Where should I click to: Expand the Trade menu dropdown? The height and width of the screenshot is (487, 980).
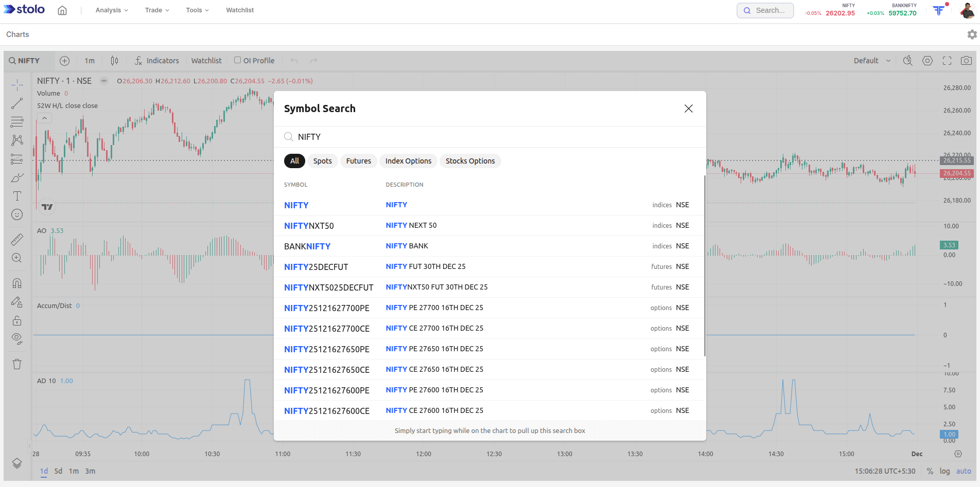[x=156, y=10]
